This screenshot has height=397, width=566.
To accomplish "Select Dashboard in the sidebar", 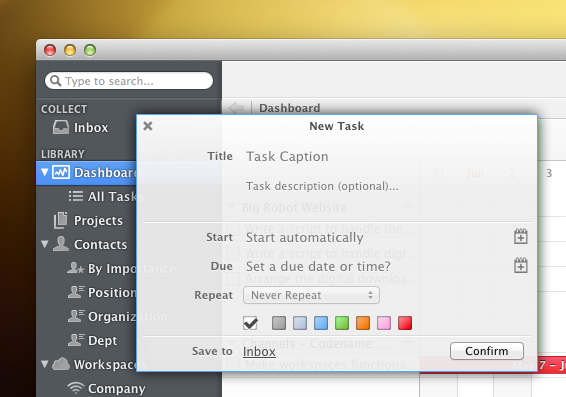I will point(105,173).
